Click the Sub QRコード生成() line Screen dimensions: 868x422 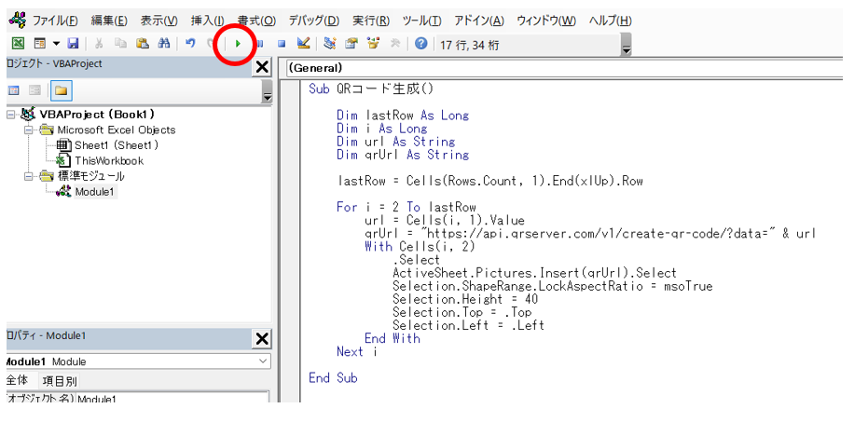pos(372,89)
